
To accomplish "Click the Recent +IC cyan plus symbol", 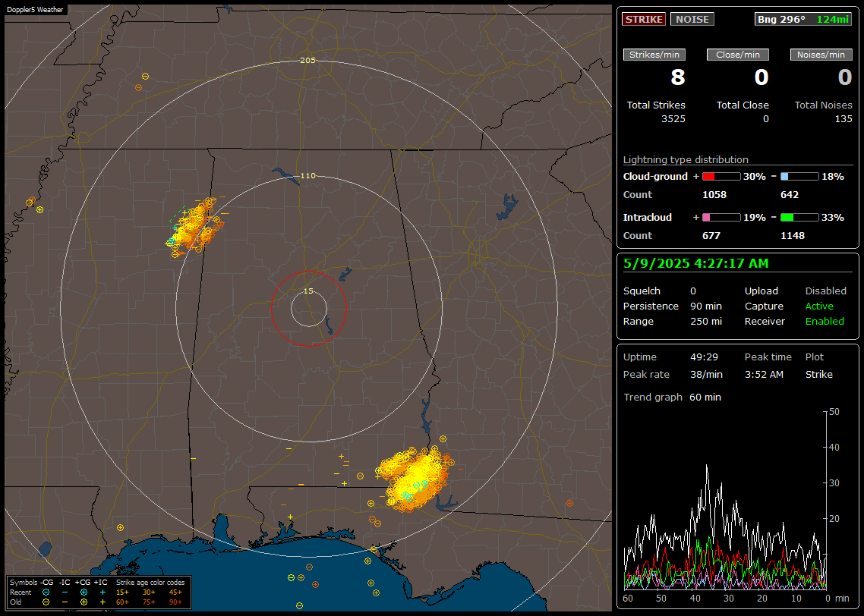I will tap(102, 592).
